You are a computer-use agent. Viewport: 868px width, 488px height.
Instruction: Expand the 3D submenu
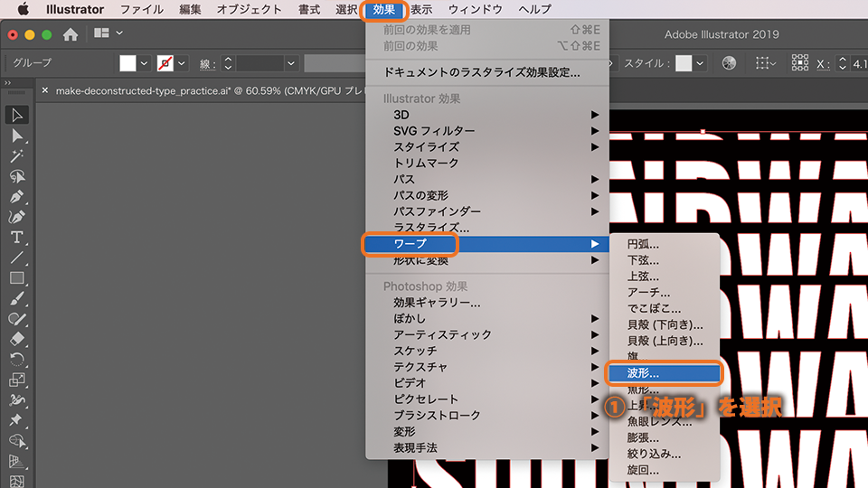point(595,115)
